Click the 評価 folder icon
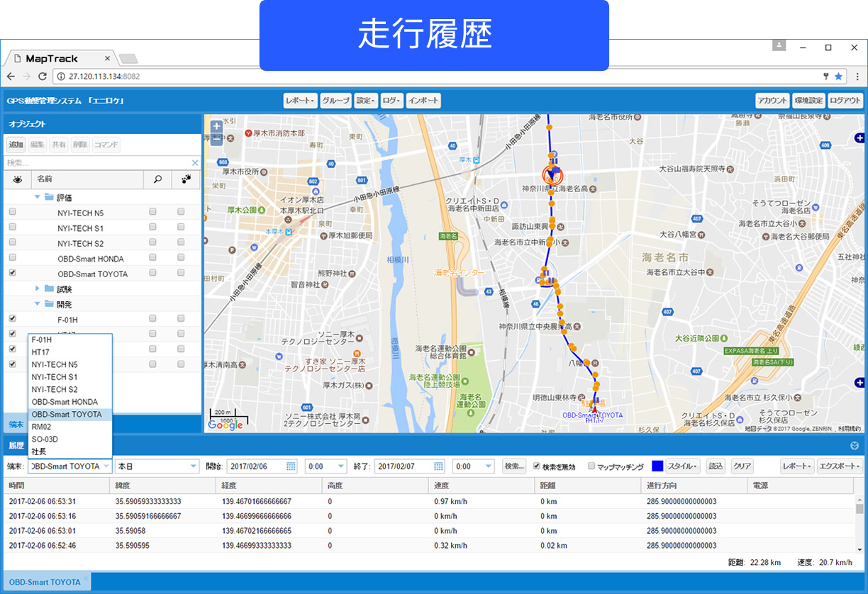This screenshot has height=594, width=868. tap(49, 198)
